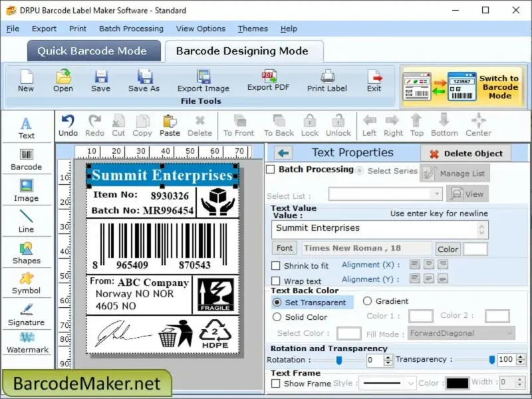Select the Line drawing tool
Image resolution: width=532 pixels, height=399 pixels.
(26, 221)
